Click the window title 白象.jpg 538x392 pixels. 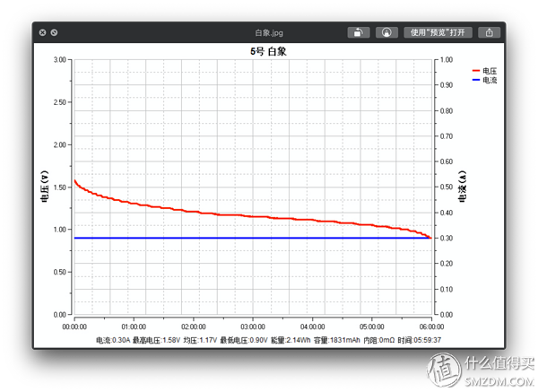[269, 33]
